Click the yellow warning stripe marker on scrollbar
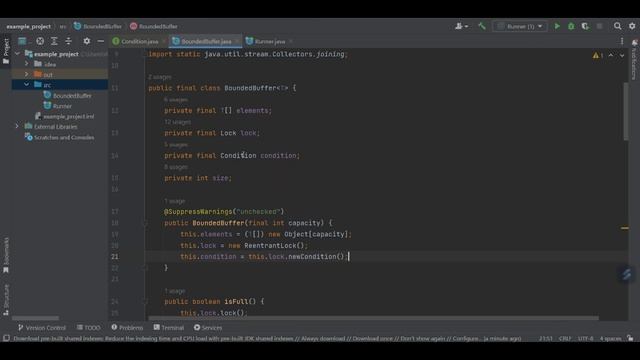Screen dimensions: 640x360 [624, 228]
